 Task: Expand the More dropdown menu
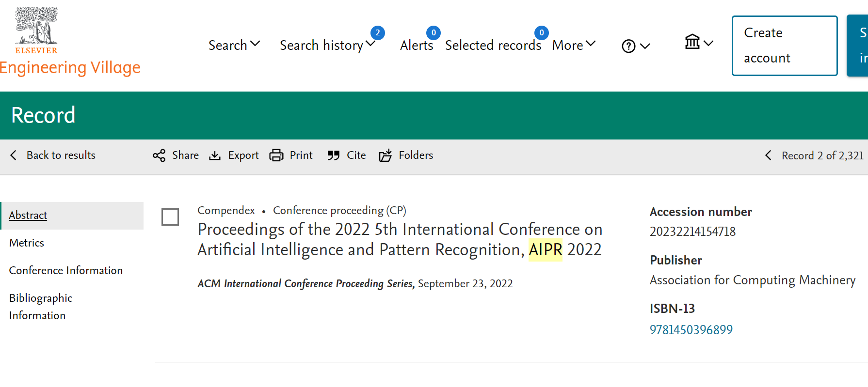(574, 45)
